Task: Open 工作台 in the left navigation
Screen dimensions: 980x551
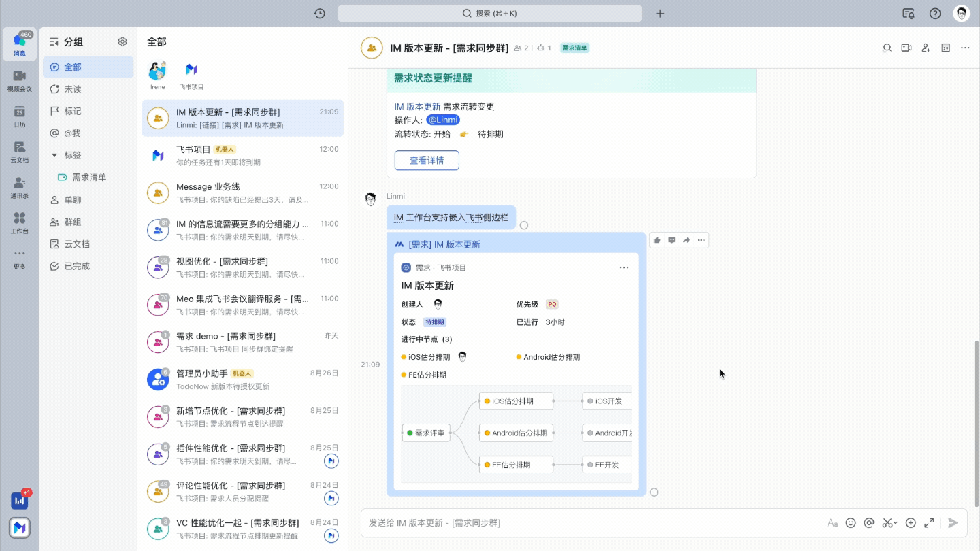Action: pos(20,223)
